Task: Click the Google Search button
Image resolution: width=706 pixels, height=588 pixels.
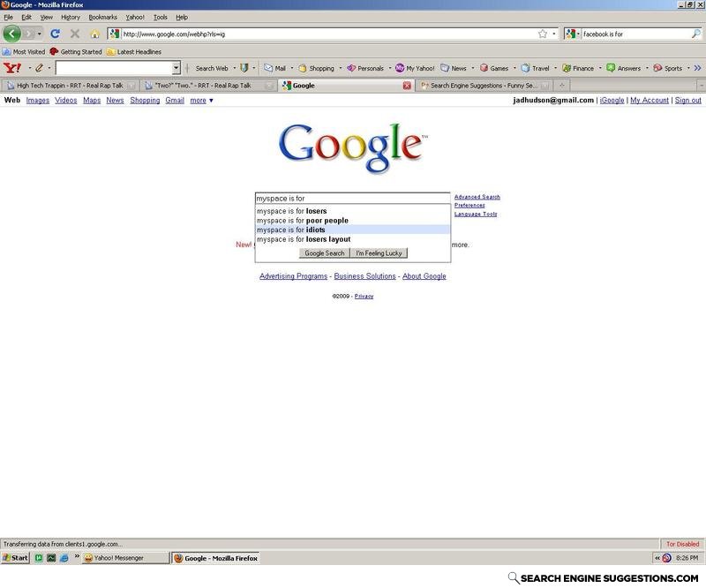Action: [324, 253]
